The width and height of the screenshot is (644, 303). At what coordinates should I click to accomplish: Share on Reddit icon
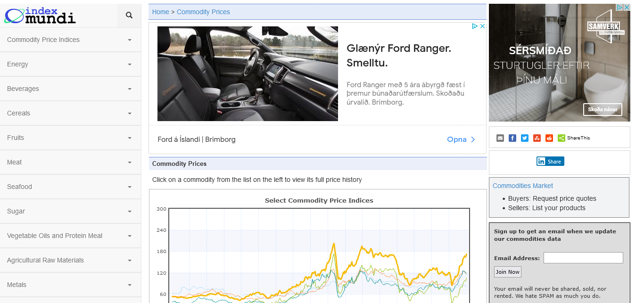(549, 138)
